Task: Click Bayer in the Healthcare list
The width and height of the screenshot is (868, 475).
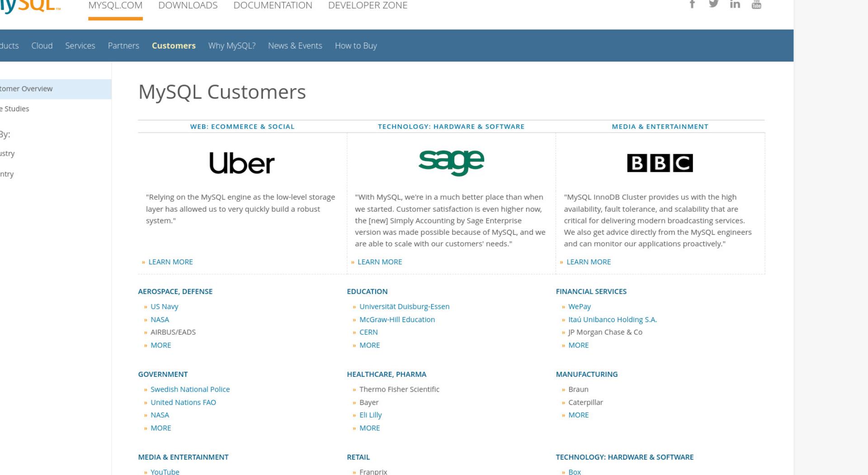Action: (369, 403)
